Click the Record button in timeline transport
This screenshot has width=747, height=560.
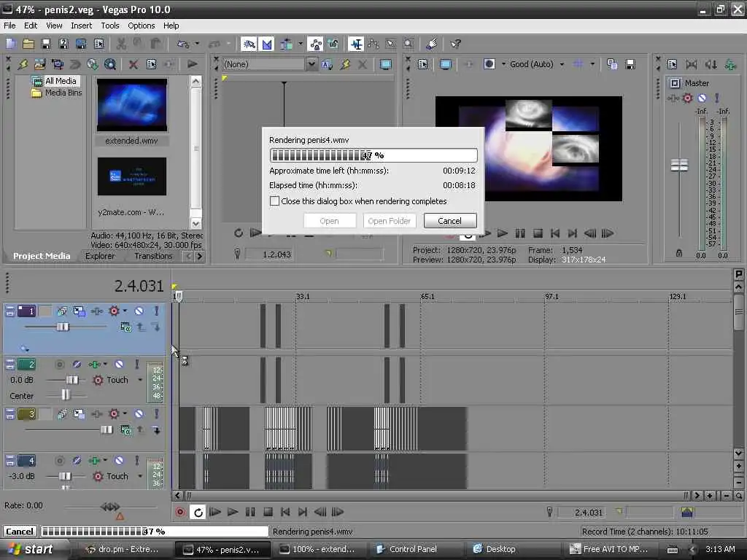point(180,512)
